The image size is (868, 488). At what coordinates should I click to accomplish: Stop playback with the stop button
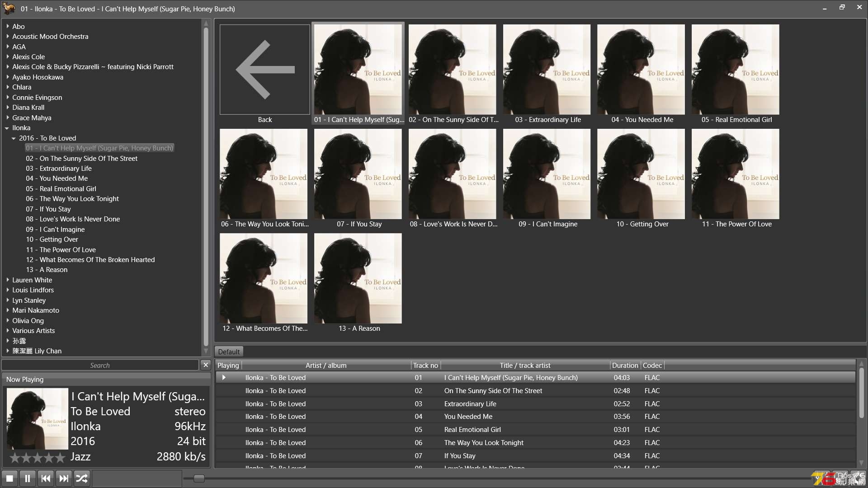[9, 478]
